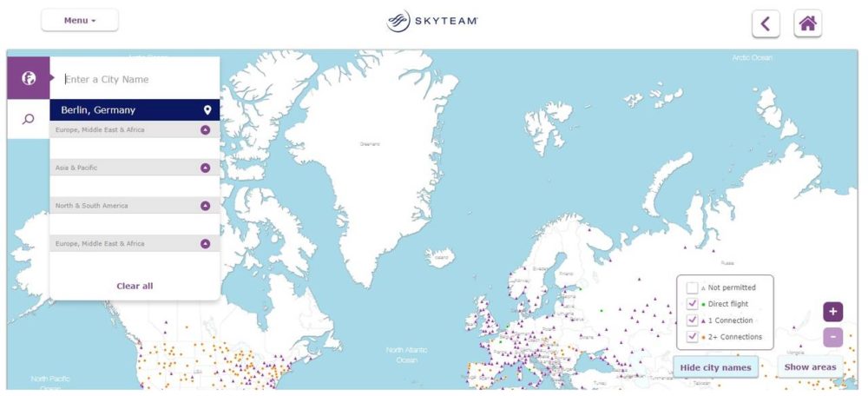Collapse last Europe, Middle East & Africa section
The height and width of the screenshot is (396, 868).
tap(206, 244)
